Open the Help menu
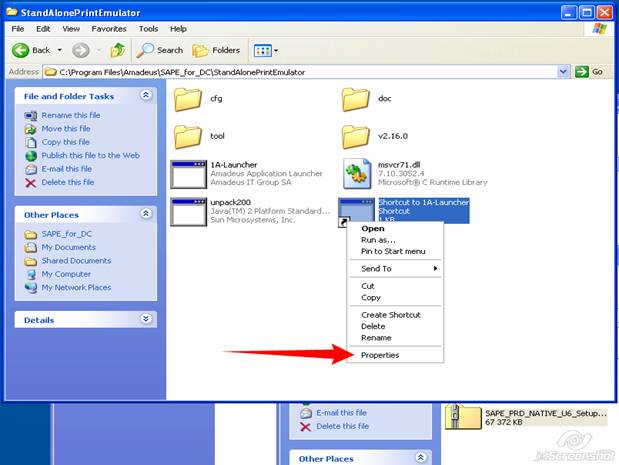This screenshot has height=465, width=619. [178, 29]
